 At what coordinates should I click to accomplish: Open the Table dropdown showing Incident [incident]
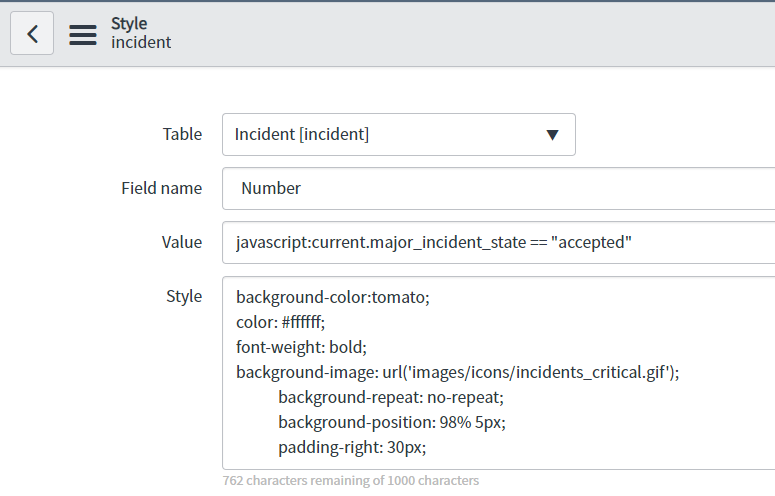point(399,134)
